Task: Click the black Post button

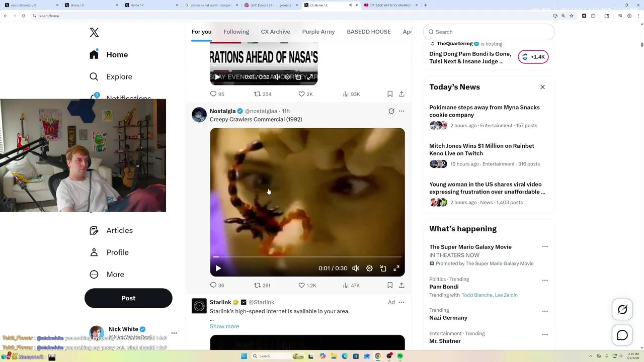Action: pyautogui.click(x=128, y=298)
